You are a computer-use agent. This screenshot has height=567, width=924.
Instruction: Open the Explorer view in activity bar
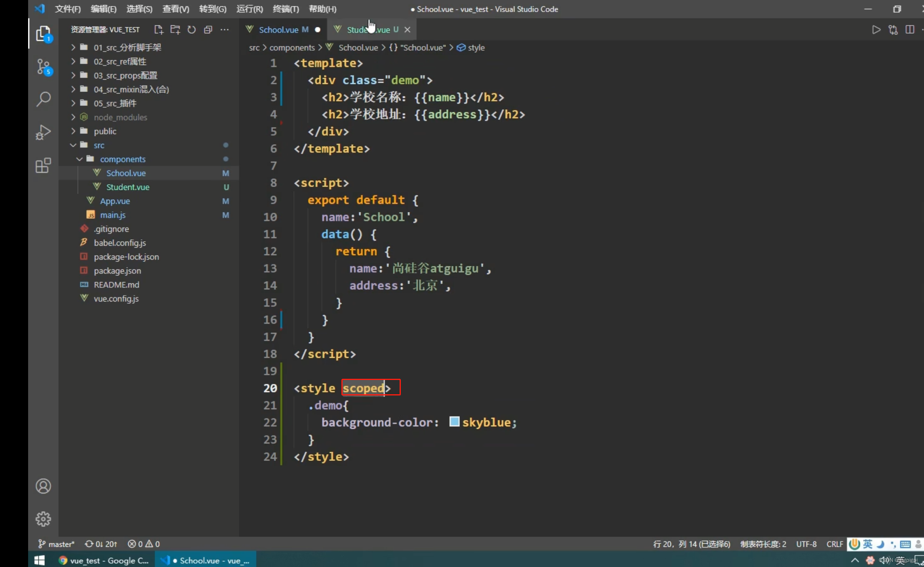(43, 34)
